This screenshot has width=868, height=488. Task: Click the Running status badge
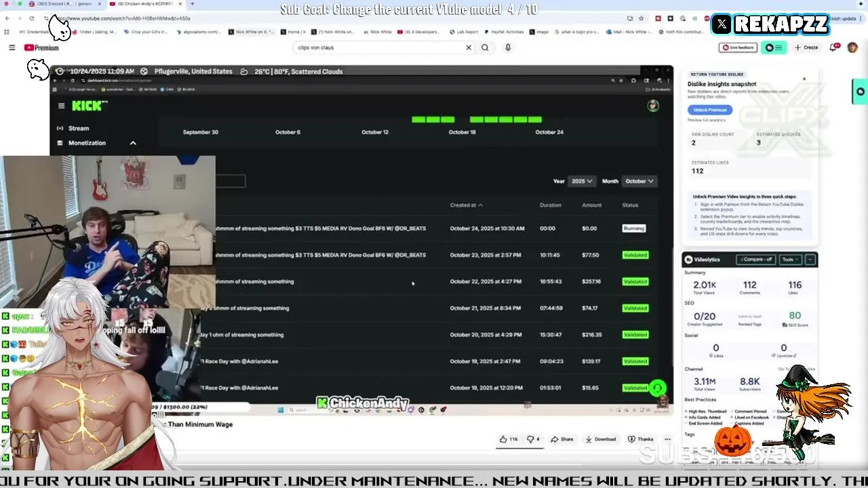point(634,228)
